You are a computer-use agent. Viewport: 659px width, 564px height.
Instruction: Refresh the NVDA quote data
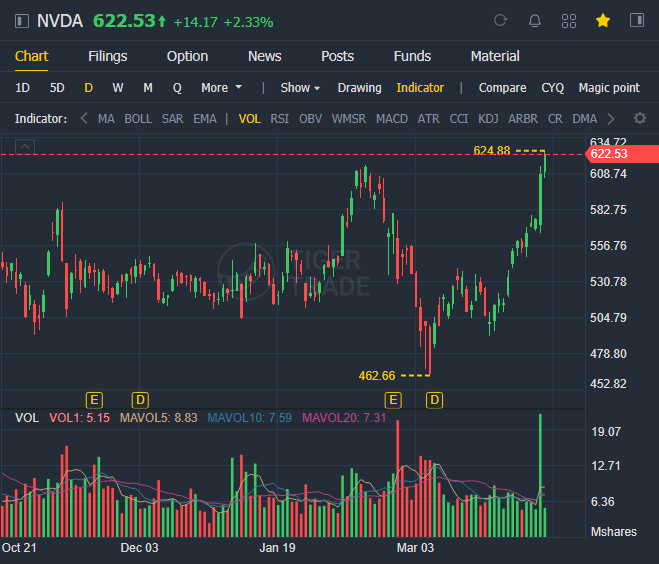pyautogui.click(x=500, y=20)
